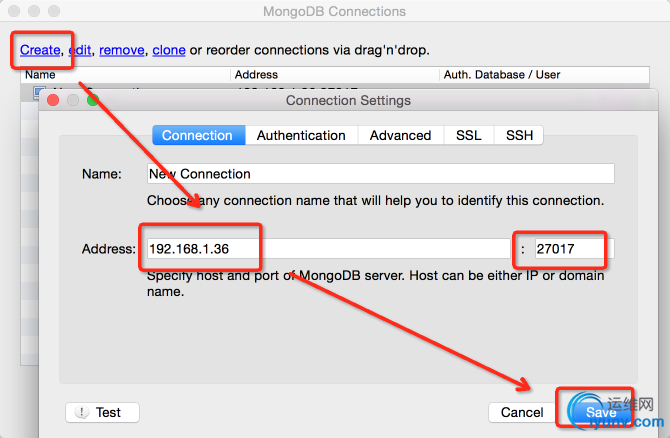Click the remove connection link

(122, 50)
